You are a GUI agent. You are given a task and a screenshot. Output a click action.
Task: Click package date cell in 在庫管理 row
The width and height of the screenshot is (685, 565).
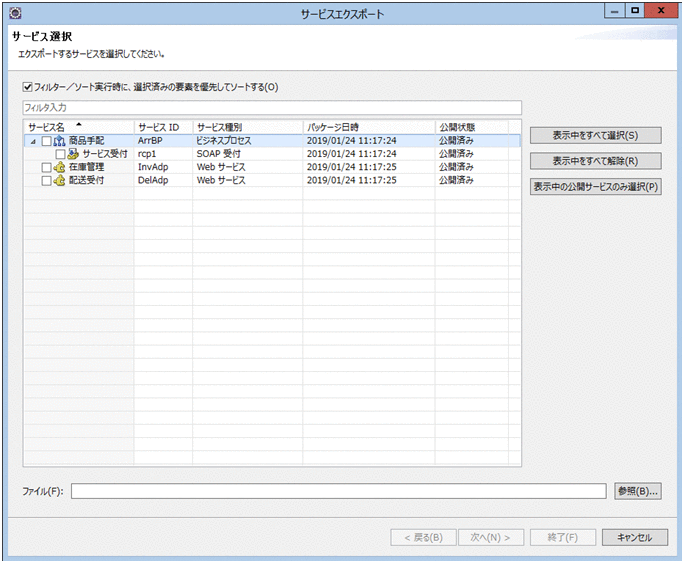pyautogui.click(x=352, y=167)
